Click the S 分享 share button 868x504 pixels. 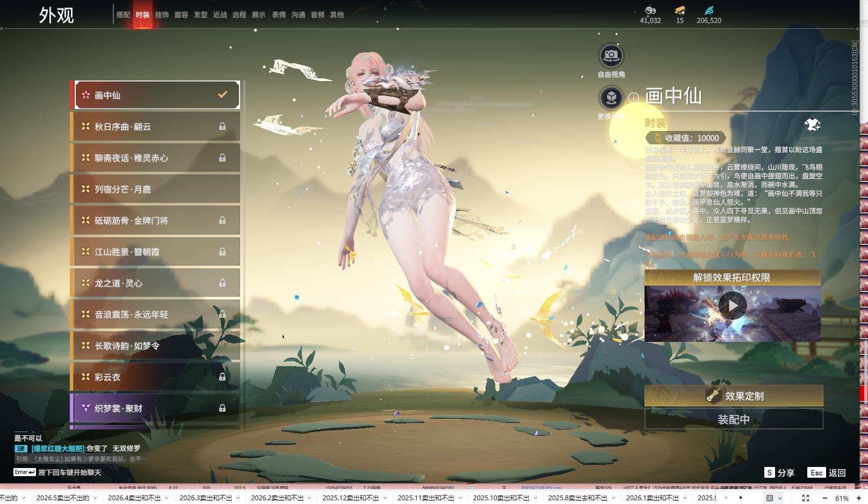[779, 472]
